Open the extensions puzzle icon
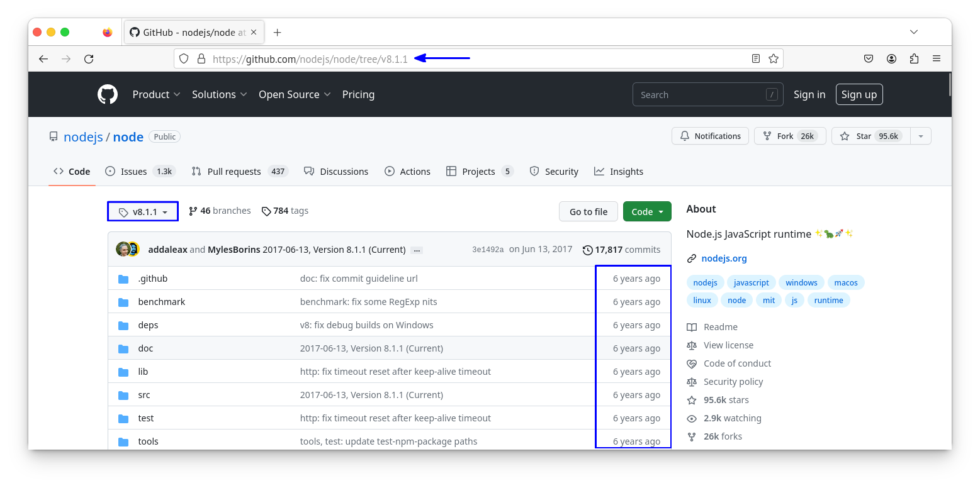 coord(914,58)
